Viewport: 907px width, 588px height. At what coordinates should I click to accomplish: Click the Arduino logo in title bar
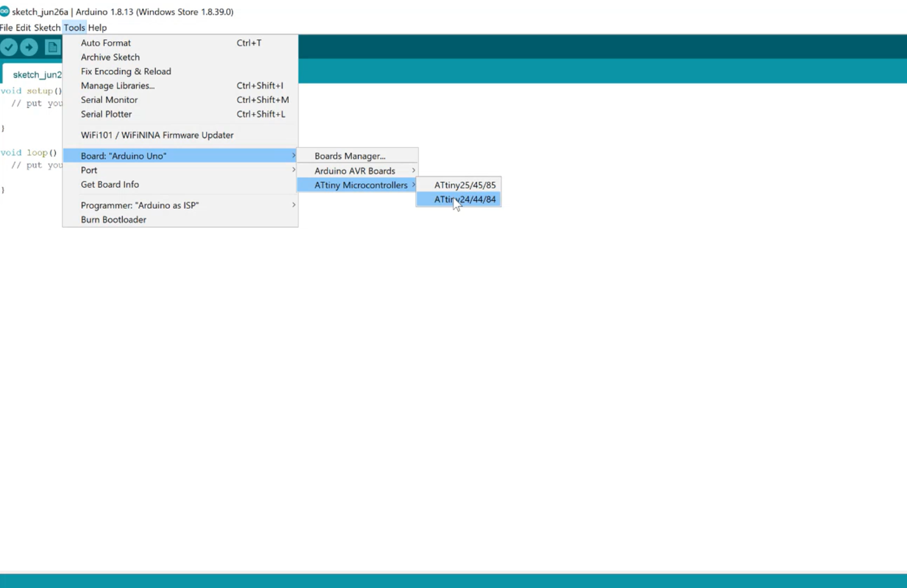(x=4, y=11)
